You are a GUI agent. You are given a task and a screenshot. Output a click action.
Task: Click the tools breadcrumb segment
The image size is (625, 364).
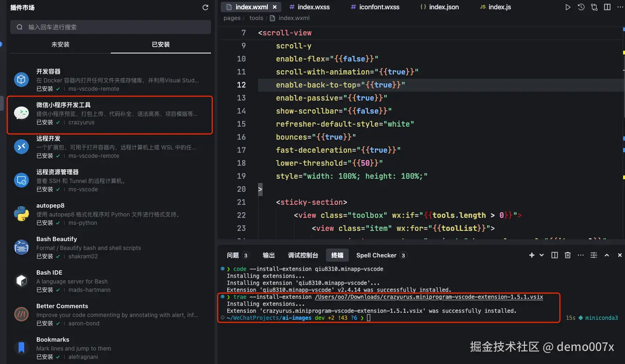click(256, 18)
